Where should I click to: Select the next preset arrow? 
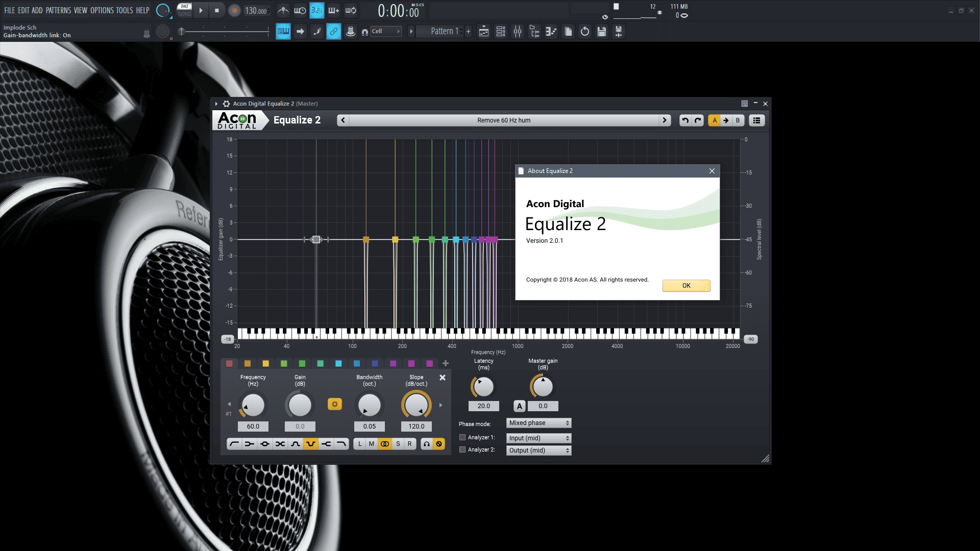coord(665,120)
